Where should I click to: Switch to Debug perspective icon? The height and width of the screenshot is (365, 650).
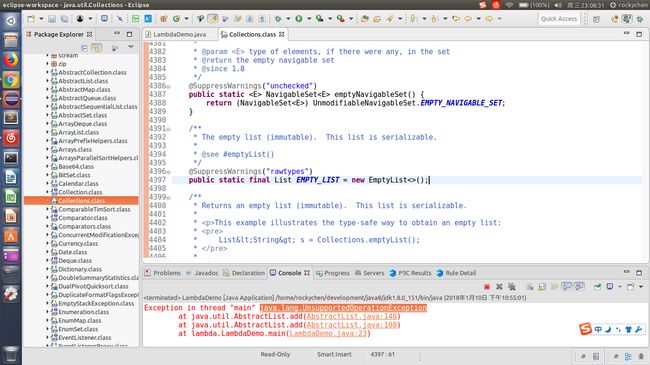[x=640, y=19]
